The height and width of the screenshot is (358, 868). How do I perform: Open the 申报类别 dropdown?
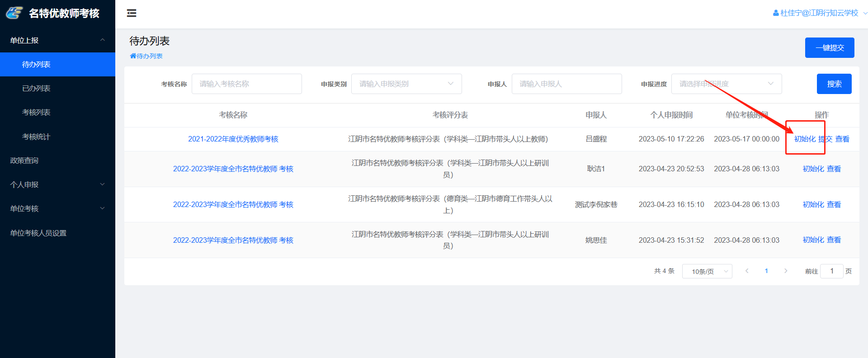tap(406, 84)
